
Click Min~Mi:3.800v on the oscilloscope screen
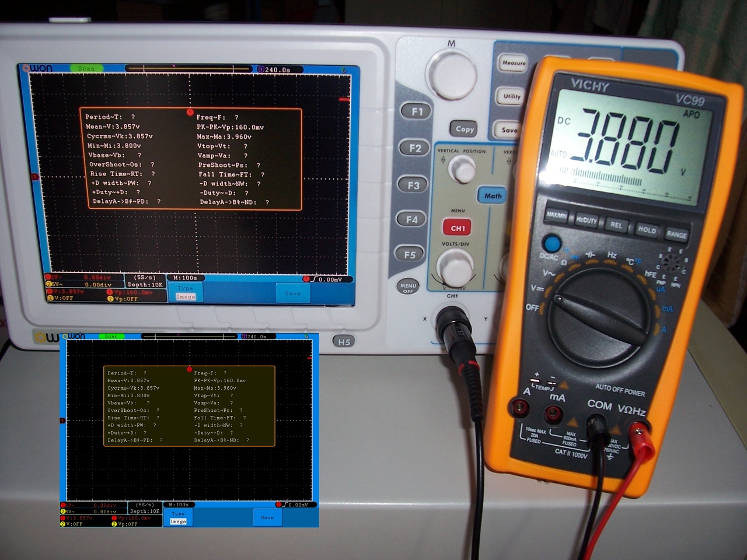tap(114, 145)
